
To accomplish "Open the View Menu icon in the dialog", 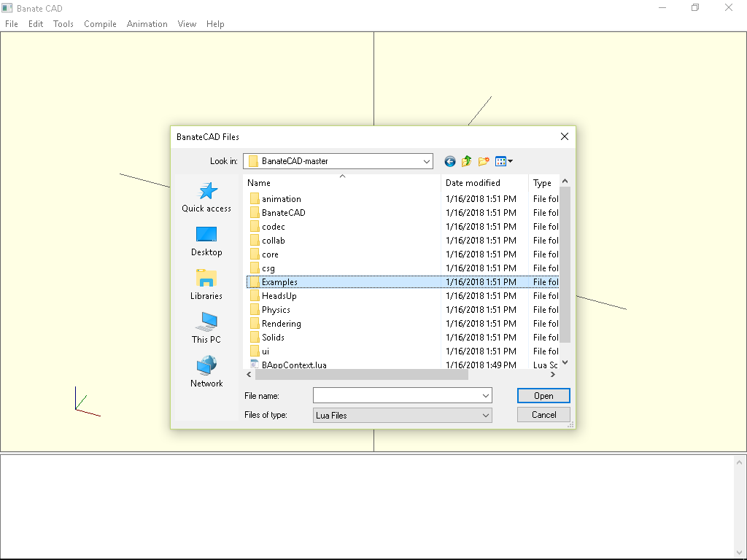I will click(x=502, y=161).
